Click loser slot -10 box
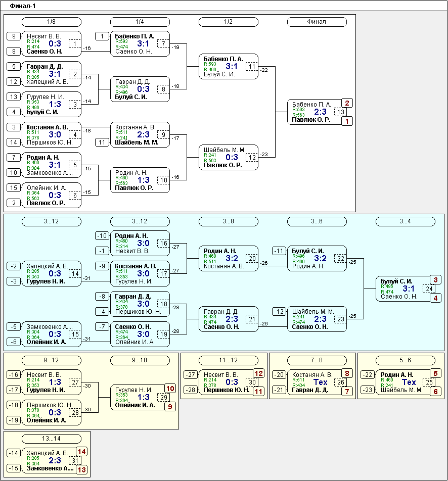 (102, 235)
